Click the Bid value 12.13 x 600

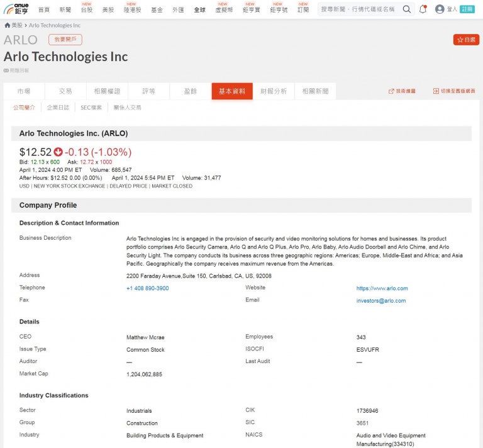[45, 162]
